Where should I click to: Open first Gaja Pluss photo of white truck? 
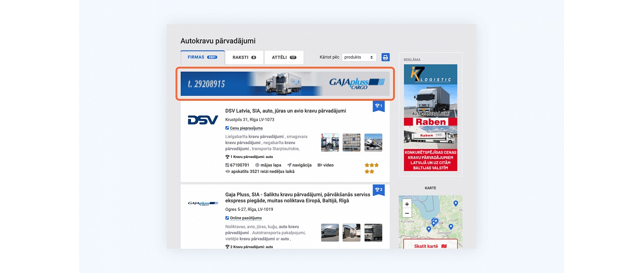330,233
